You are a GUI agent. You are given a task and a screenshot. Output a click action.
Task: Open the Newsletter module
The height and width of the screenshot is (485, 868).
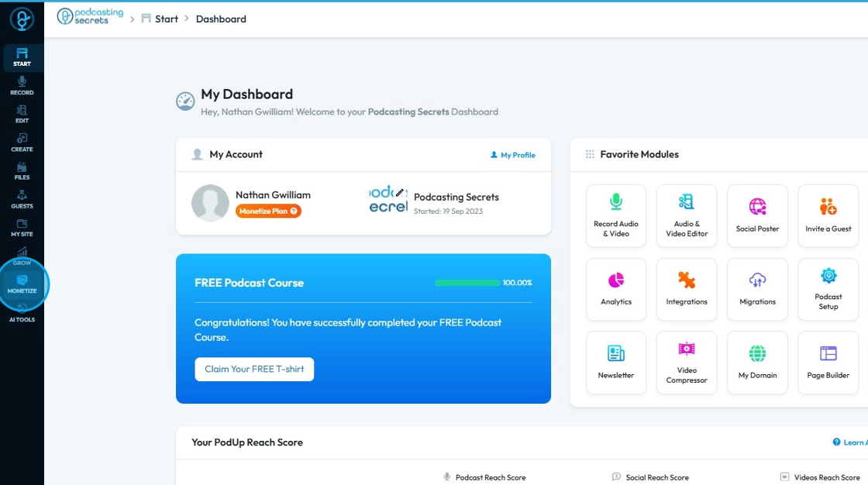(x=616, y=363)
